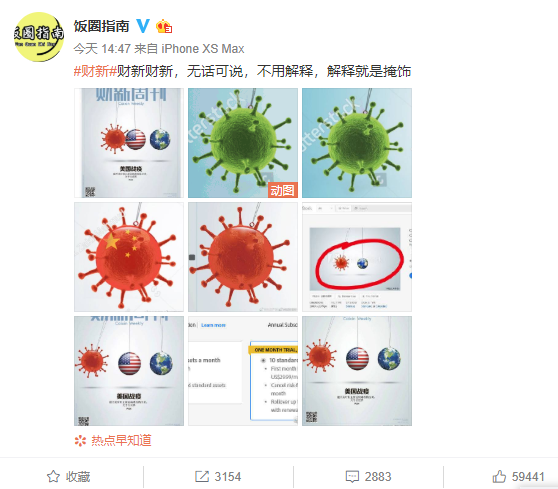
Task: Open the 饭圈指南 username link
Action: (101, 26)
